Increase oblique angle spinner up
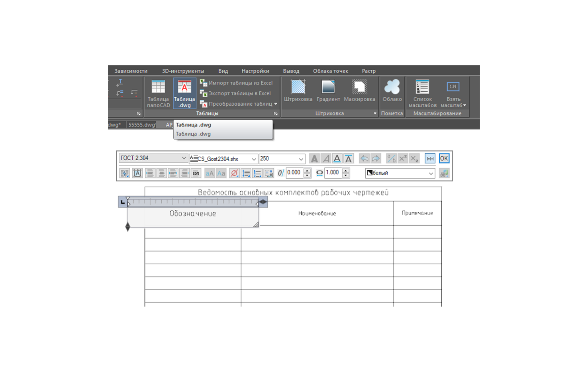588x368 pixels. 307,171
